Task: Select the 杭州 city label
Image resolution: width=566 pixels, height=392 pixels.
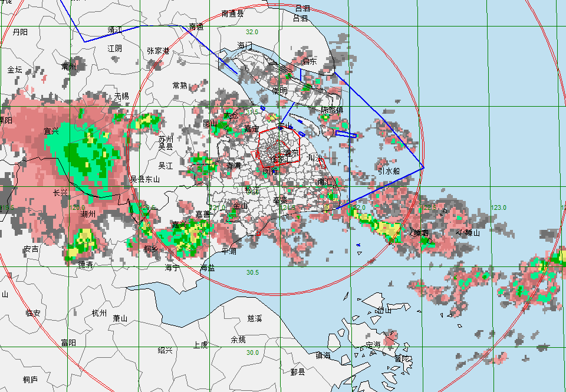Action: (x=100, y=312)
